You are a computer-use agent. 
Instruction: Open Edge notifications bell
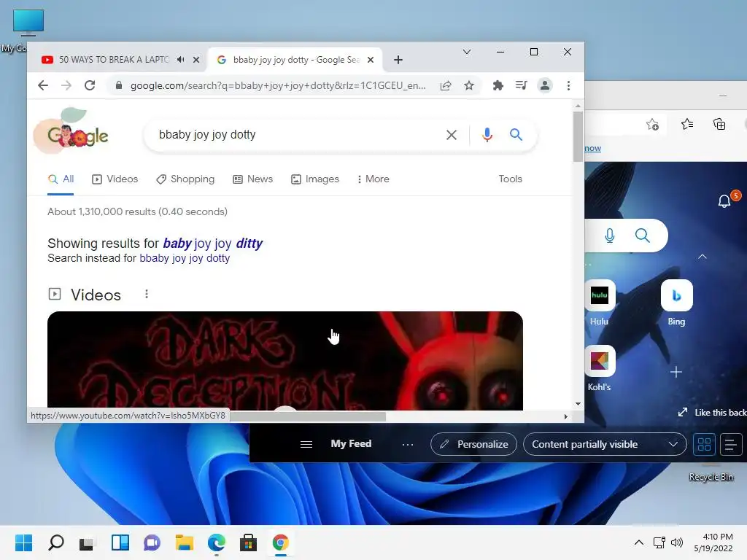(724, 201)
